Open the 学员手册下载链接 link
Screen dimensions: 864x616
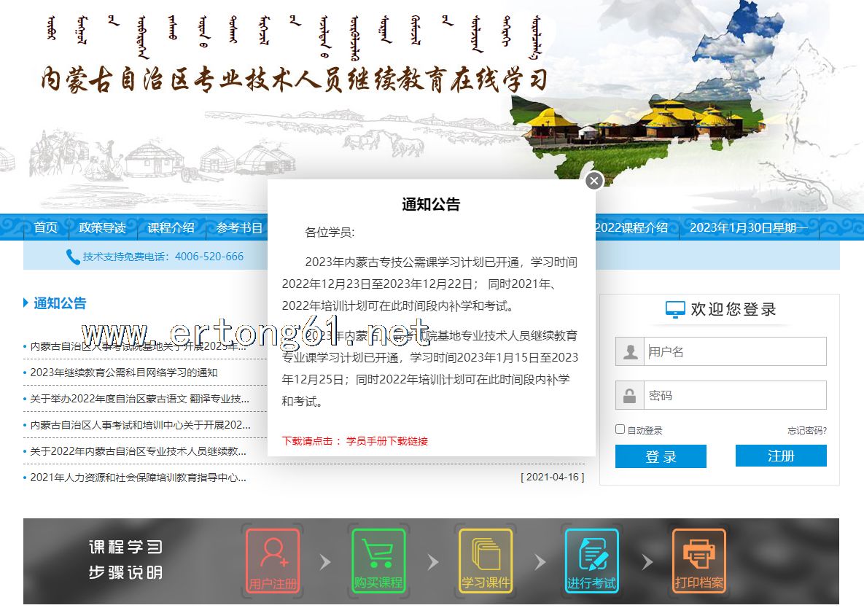[387, 441]
